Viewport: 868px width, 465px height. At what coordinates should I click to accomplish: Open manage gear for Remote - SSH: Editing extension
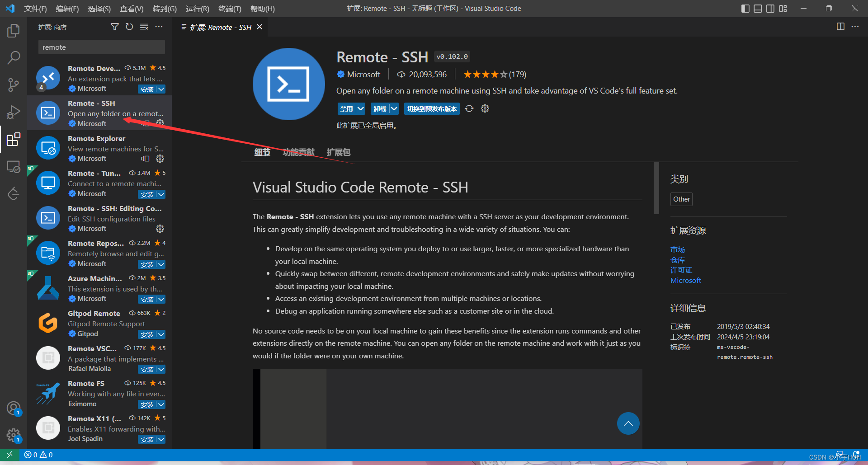160,229
